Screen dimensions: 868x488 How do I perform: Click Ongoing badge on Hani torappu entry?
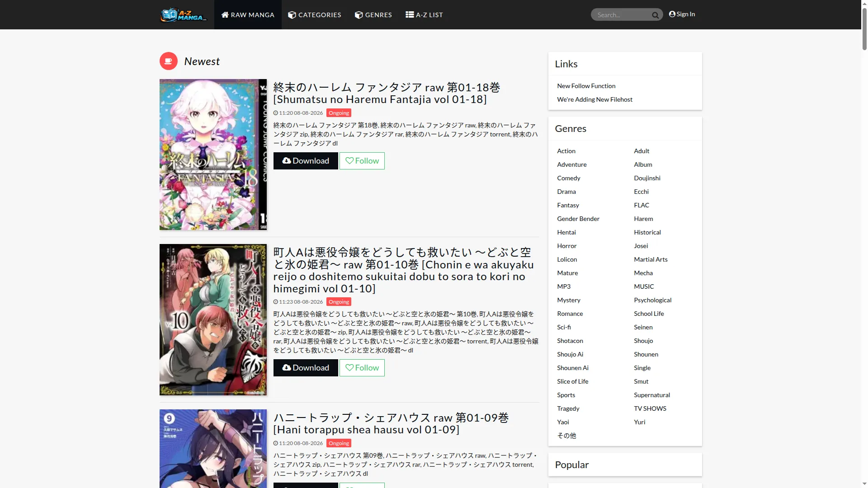[x=339, y=443]
